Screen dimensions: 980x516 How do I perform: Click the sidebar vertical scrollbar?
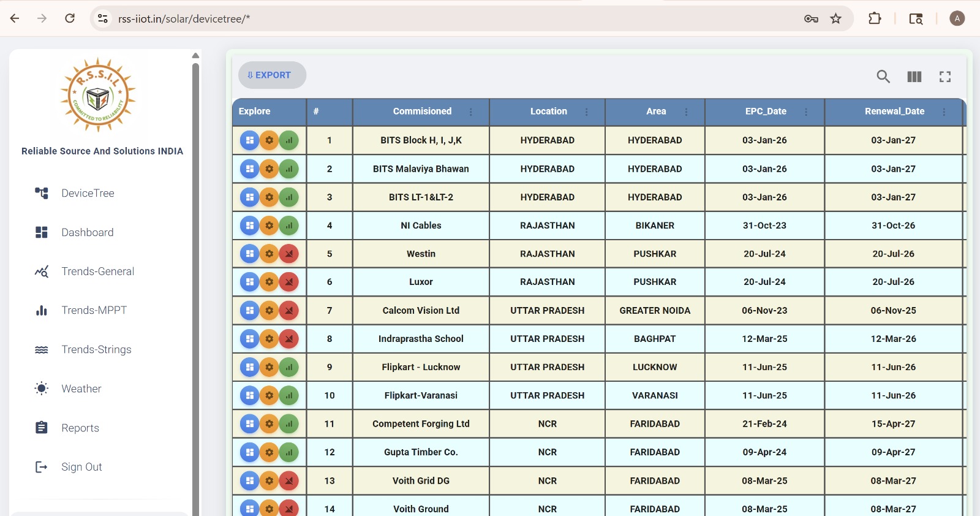[x=195, y=288]
